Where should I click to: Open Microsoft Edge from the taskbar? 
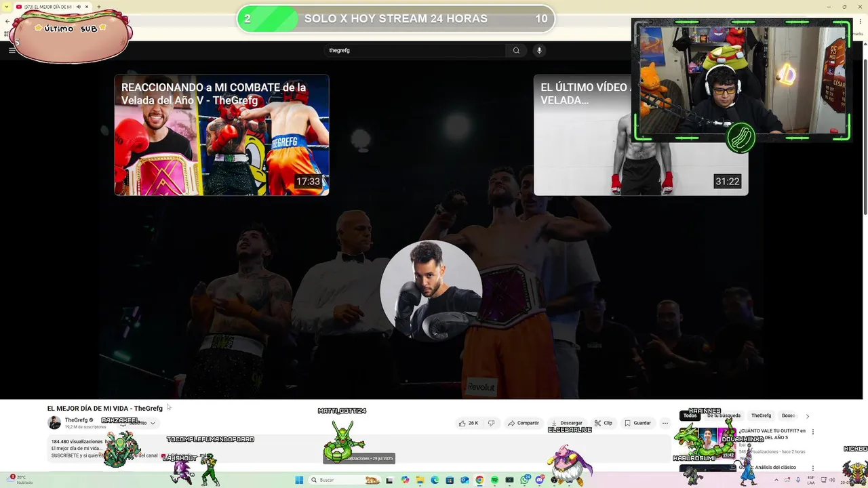(x=435, y=480)
